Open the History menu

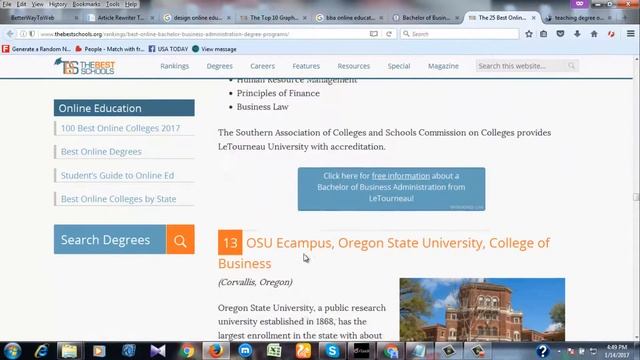pos(58,4)
